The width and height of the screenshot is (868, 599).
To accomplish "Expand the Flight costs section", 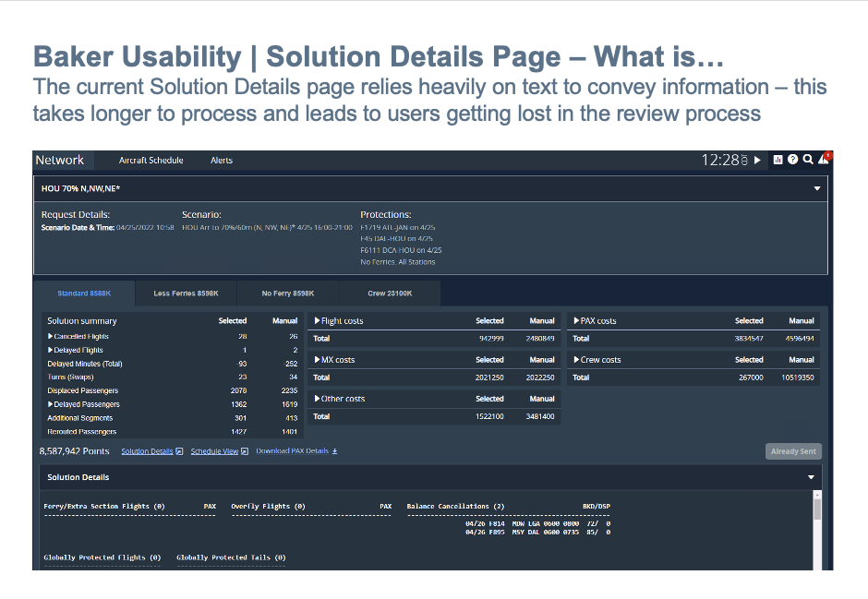I will 317,321.
